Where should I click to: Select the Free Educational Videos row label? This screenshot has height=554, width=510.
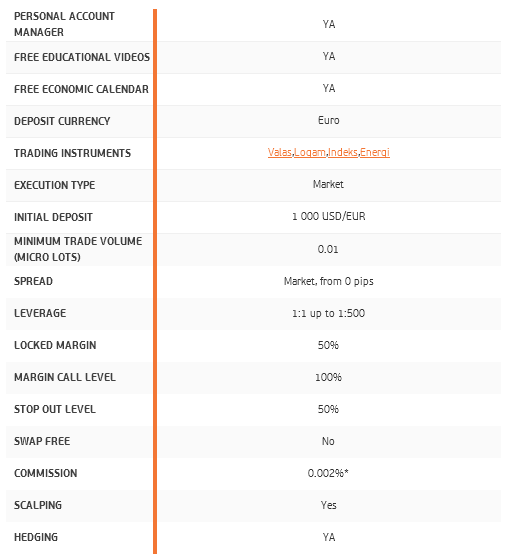pos(82,57)
